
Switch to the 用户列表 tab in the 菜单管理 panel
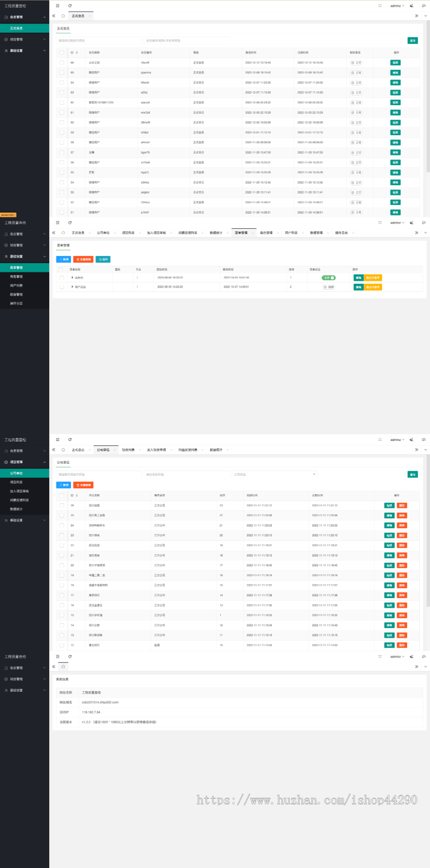[291, 233]
